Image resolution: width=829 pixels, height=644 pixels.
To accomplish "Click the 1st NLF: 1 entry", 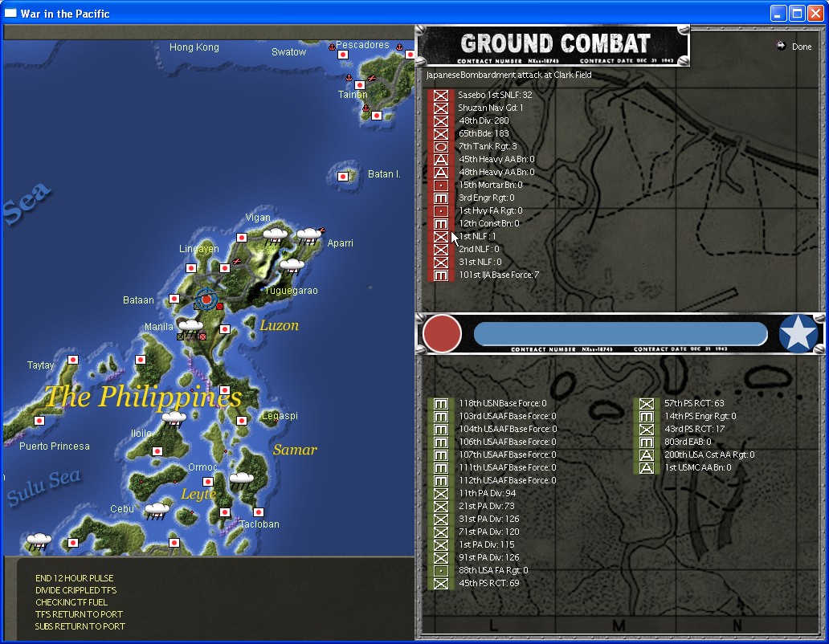I will [x=477, y=236].
